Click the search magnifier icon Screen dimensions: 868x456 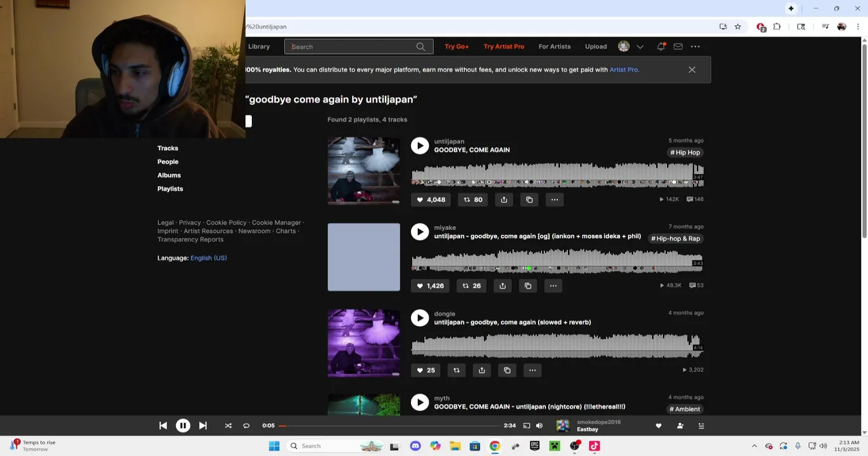pyautogui.click(x=421, y=46)
